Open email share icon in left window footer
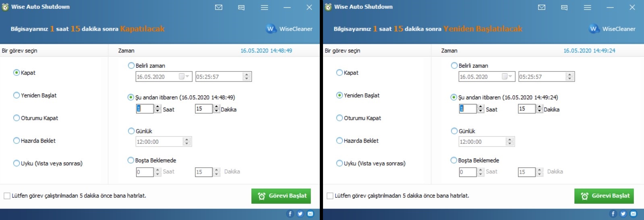 (x=310, y=214)
